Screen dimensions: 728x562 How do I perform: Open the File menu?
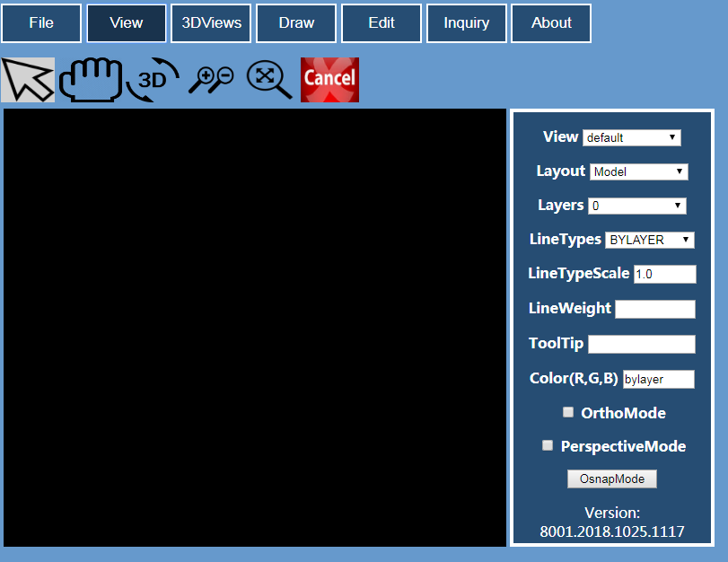click(x=41, y=23)
